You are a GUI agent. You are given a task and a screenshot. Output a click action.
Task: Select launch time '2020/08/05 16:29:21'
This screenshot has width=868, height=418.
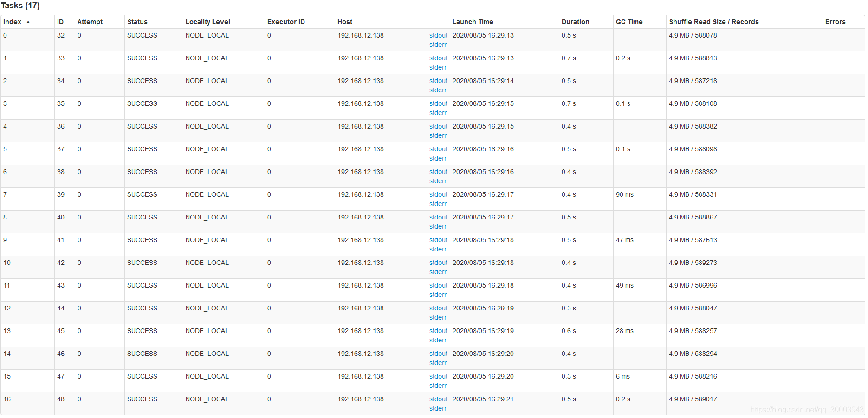tap(483, 399)
